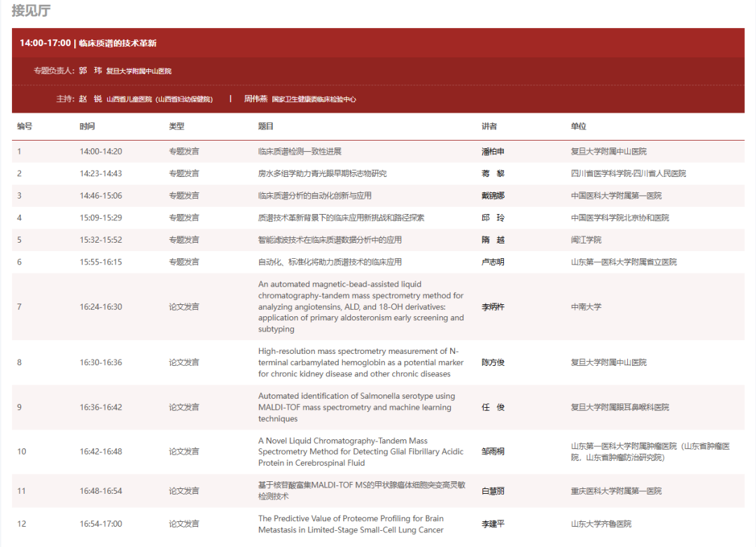This screenshot has height=547, width=756.
Task: Click the '编号' column header
Action: point(24,127)
